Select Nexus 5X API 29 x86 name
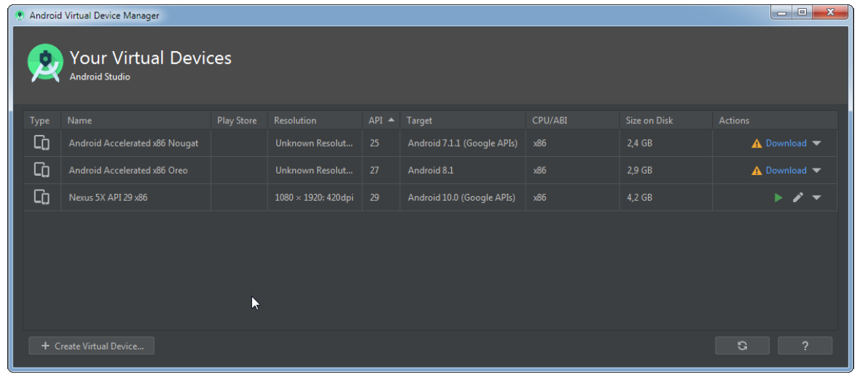 tap(108, 197)
